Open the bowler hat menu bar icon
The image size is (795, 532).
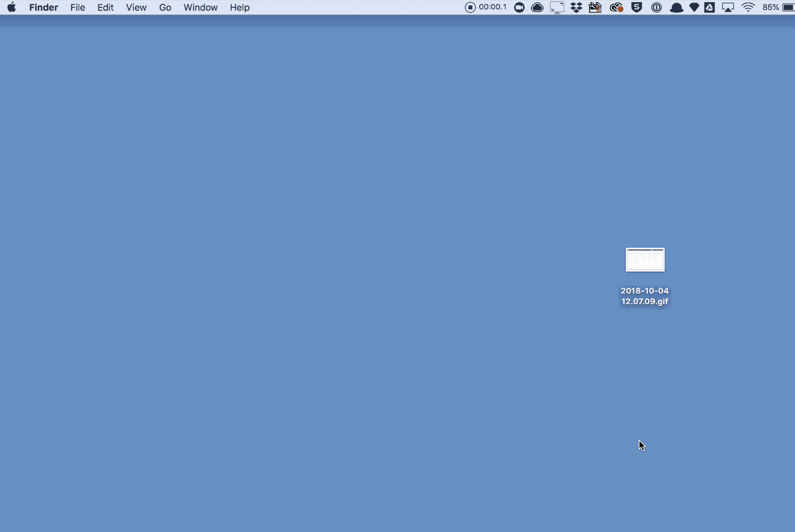pyautogui.click(x=676, y=8)
